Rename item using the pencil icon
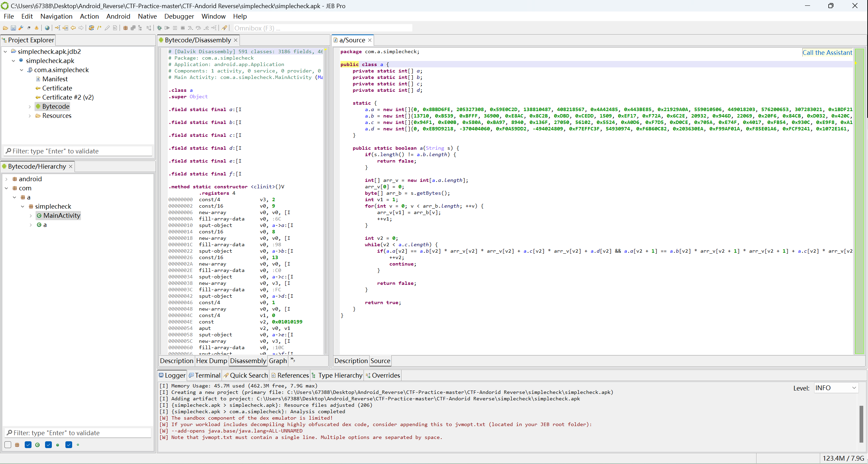This screenshot has height=464, width=868. pyautogui.click(x=107, y=28)
